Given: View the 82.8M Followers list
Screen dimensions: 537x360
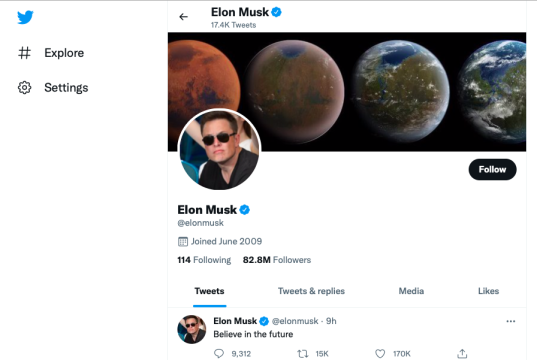Looking at the screenshot, I should coord(277,260).
